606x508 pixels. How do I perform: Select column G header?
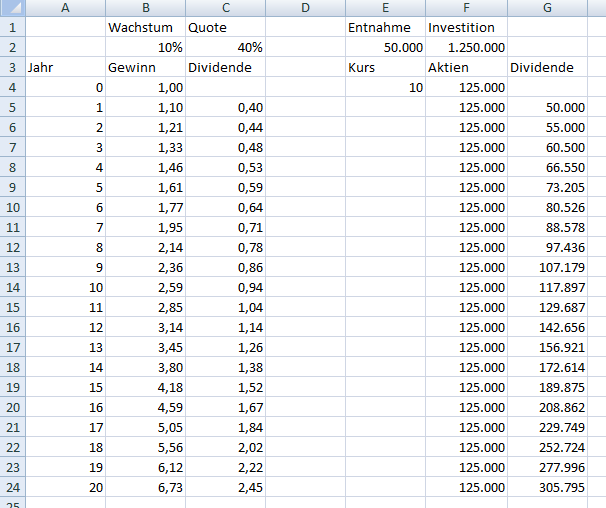click(x=547, y=8)
